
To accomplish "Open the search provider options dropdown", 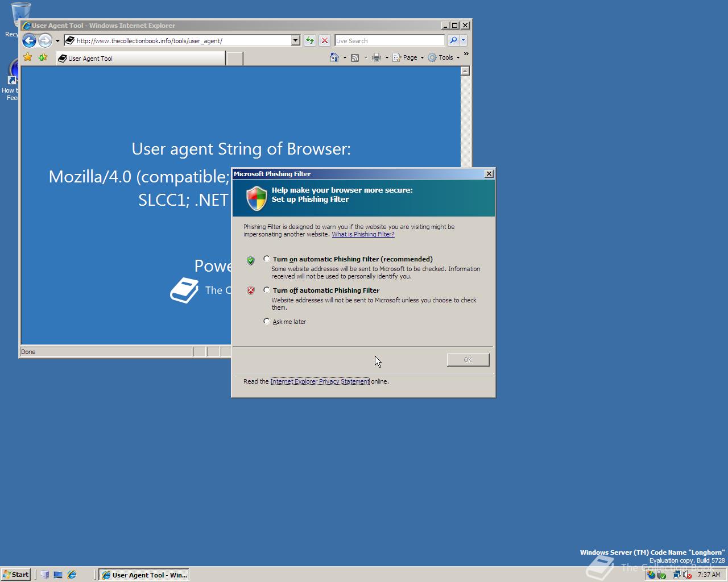I will coord(463,40).
